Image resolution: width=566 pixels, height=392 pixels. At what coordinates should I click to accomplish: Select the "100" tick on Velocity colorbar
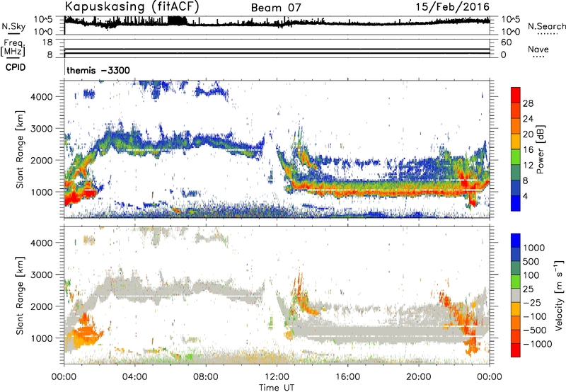531,275
